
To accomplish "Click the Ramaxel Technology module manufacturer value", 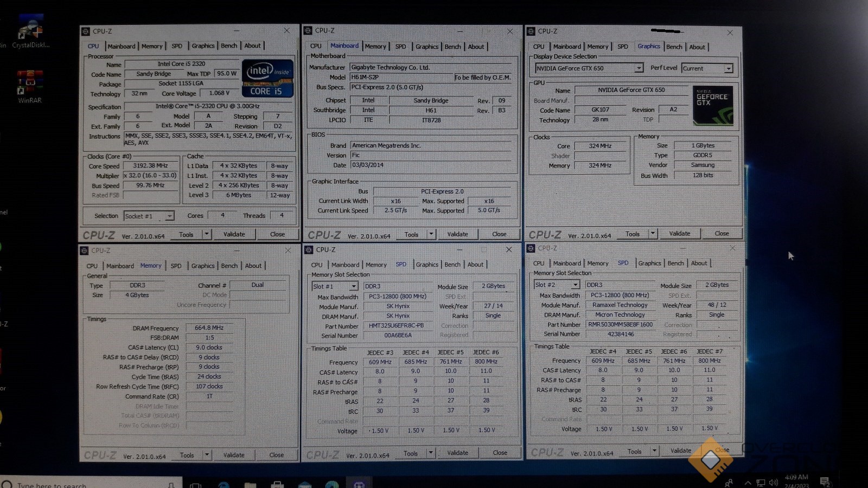I will tap(620, 305).
